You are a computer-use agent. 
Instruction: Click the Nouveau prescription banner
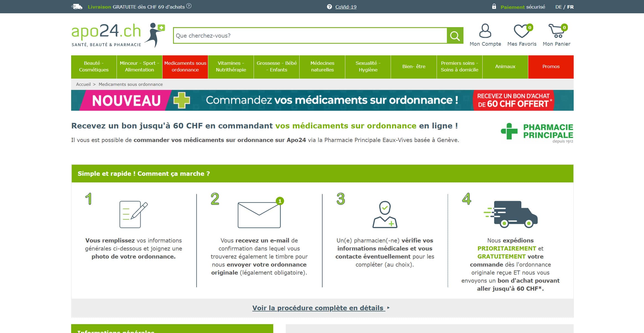(x=322, y=100)
